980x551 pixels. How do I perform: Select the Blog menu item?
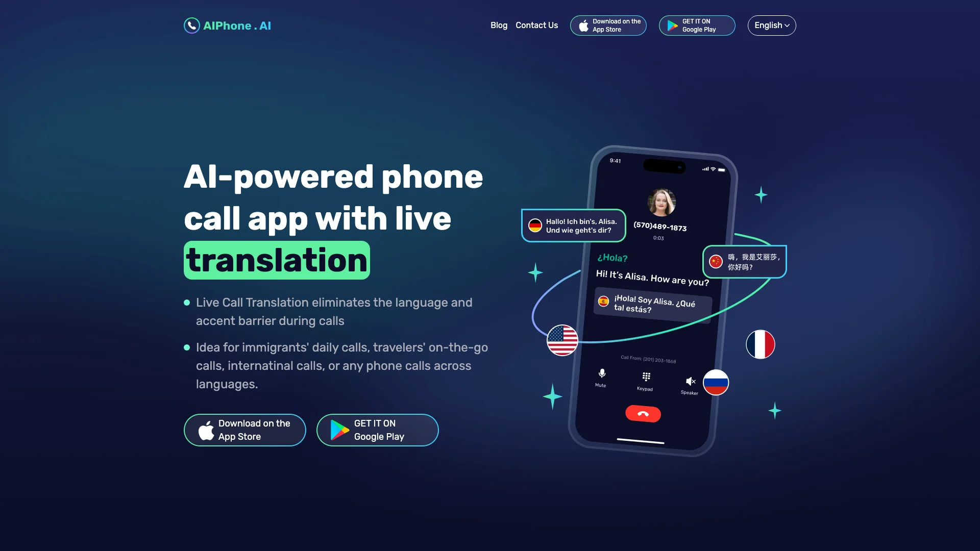pos(499,25)
